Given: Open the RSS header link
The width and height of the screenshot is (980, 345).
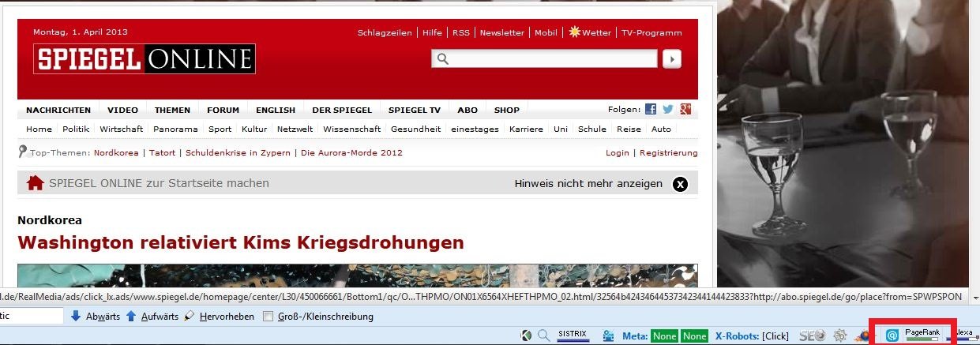Looking at the screenshot, I should (461, 32).
